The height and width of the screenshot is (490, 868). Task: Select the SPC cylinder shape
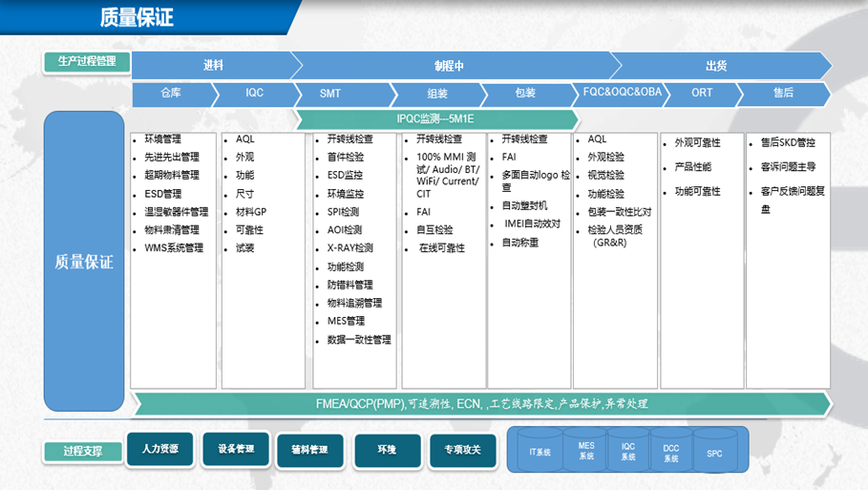coord(714,455)
